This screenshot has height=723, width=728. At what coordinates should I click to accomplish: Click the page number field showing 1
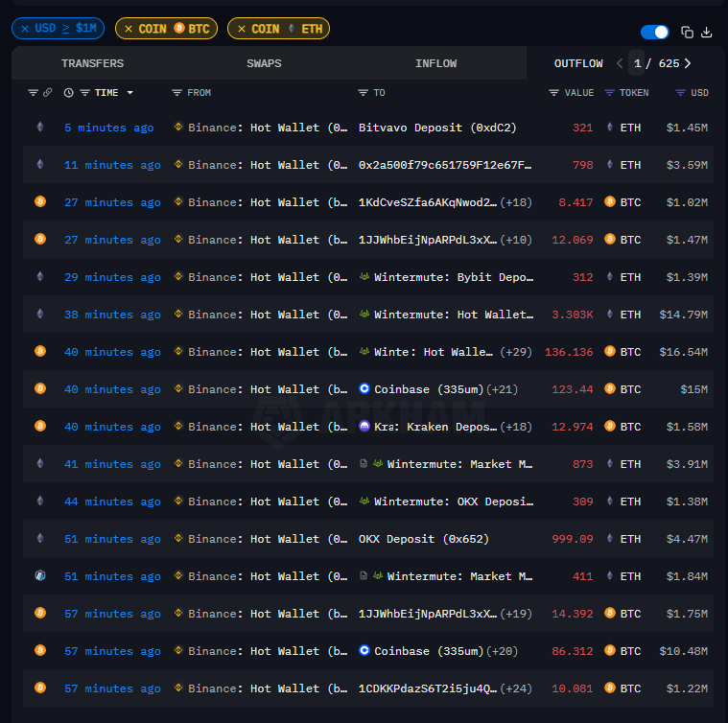pyautogui.click(x=637, y=63)
